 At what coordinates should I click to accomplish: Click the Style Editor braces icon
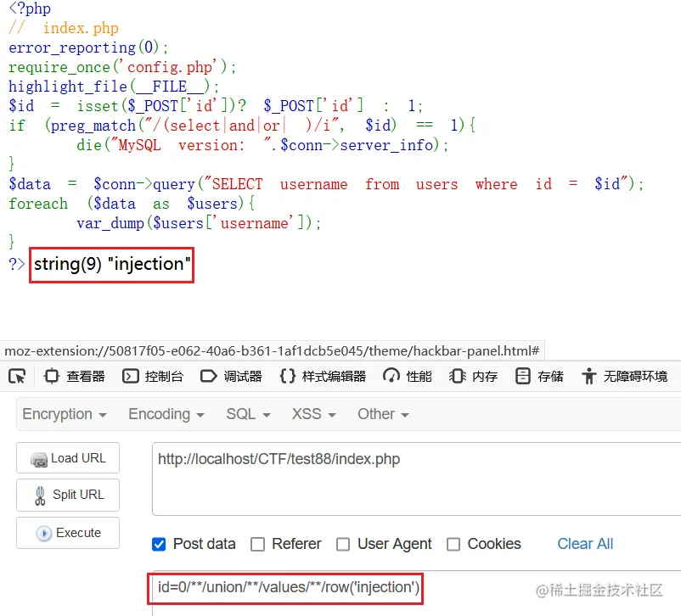pos(288,376)
